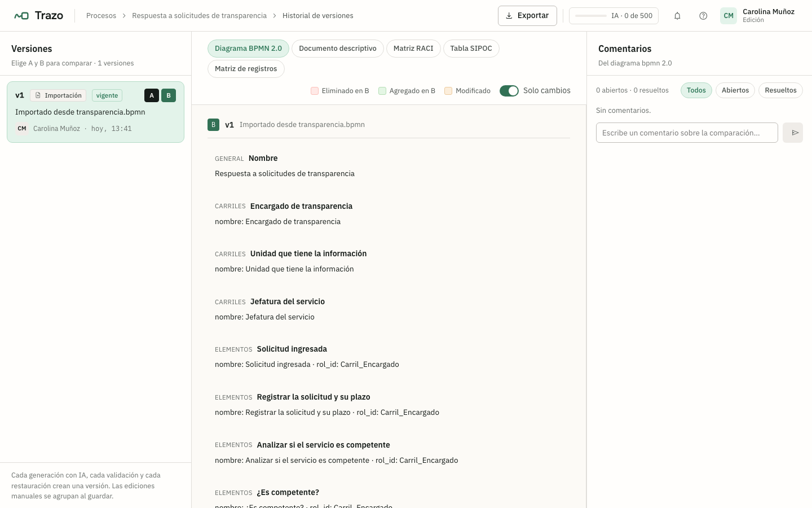Click the Exportar button
The width and height of the screenshot is (812, 508).
527,16
